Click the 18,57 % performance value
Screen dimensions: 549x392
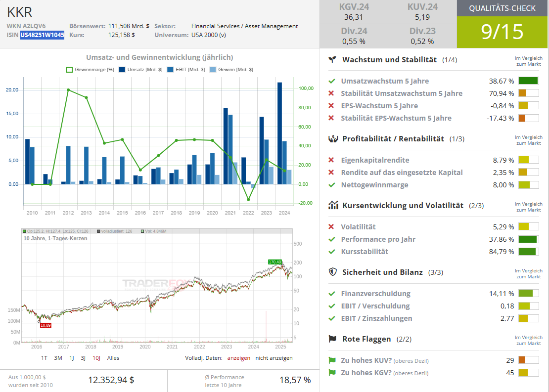295,380
